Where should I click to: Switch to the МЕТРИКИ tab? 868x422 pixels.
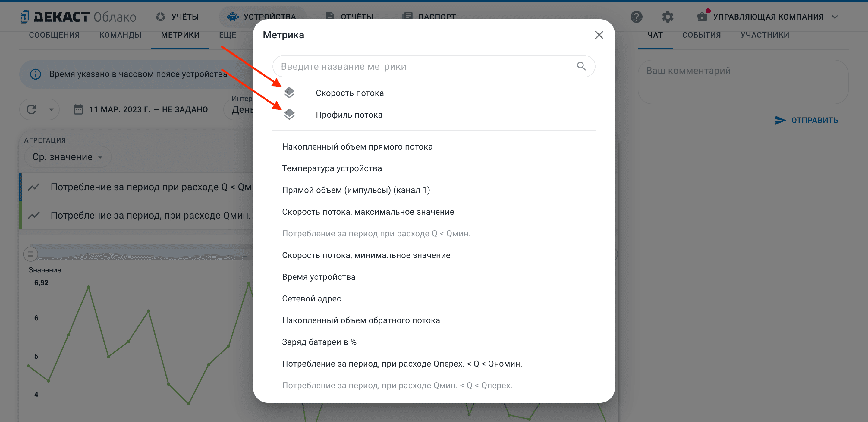[180, 35]
